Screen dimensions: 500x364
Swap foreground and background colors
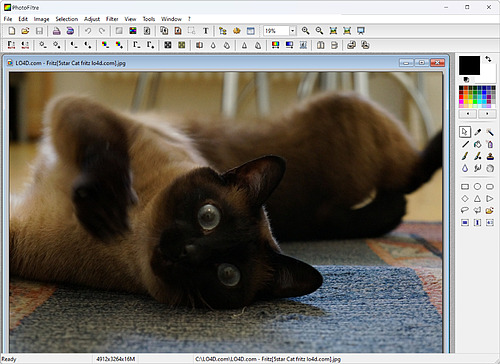488,59
